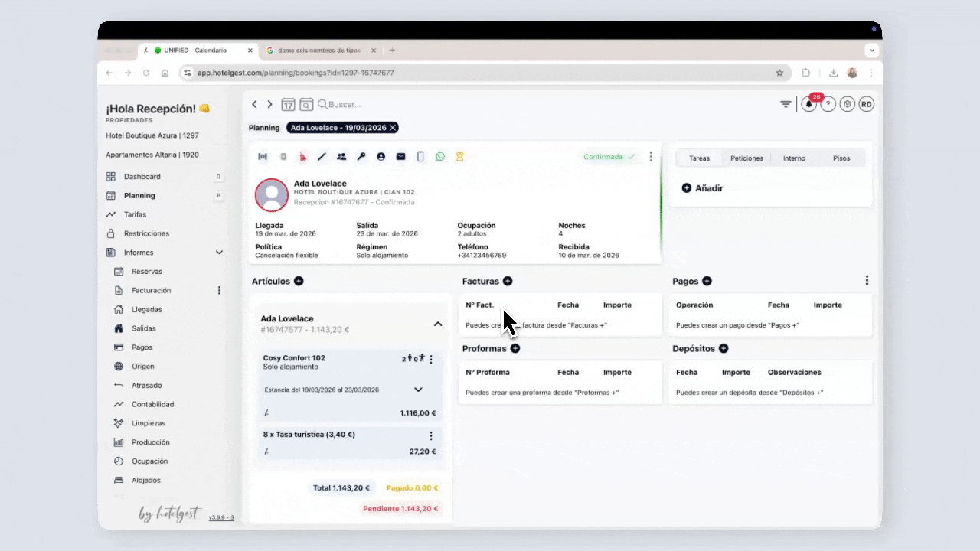
Task: Open the filter lines icon
Action: 786,105
